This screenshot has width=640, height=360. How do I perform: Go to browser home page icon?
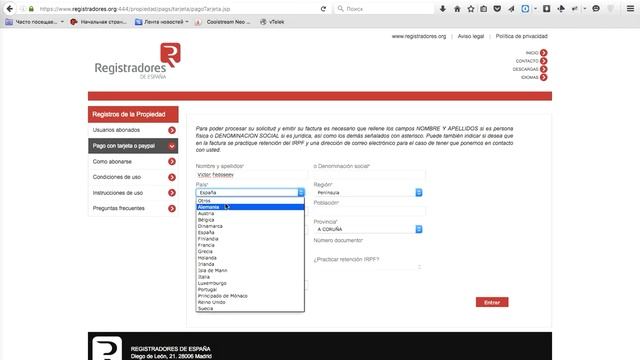pos(457,9)
